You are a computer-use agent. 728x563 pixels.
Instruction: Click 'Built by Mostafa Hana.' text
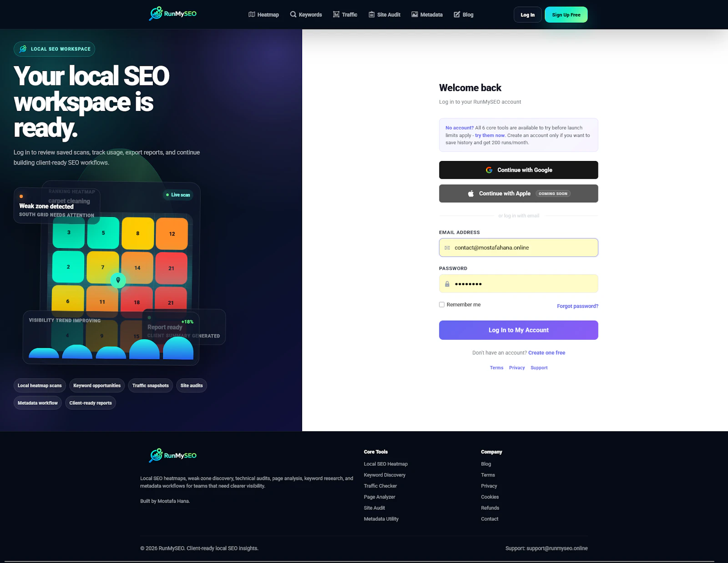point(165,501)
